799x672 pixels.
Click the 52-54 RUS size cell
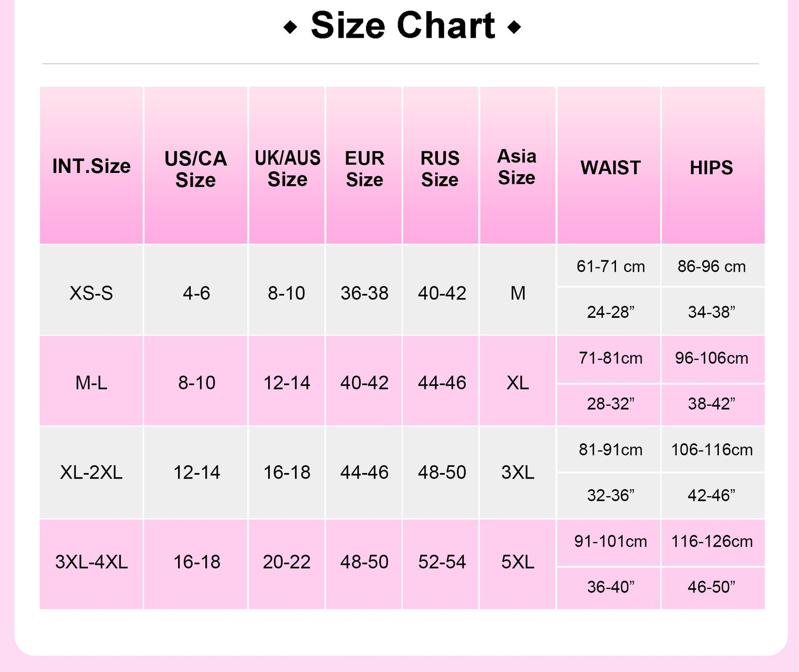(x=442, y=562)
